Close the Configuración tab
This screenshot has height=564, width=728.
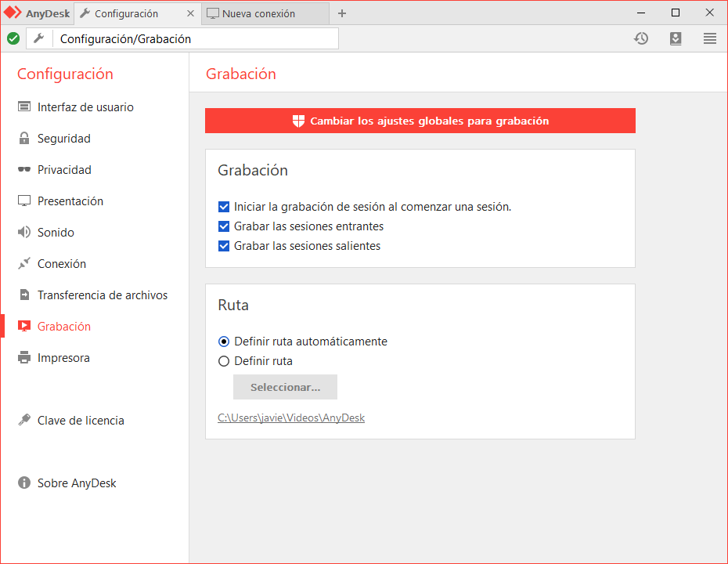[x=190, y=13]
